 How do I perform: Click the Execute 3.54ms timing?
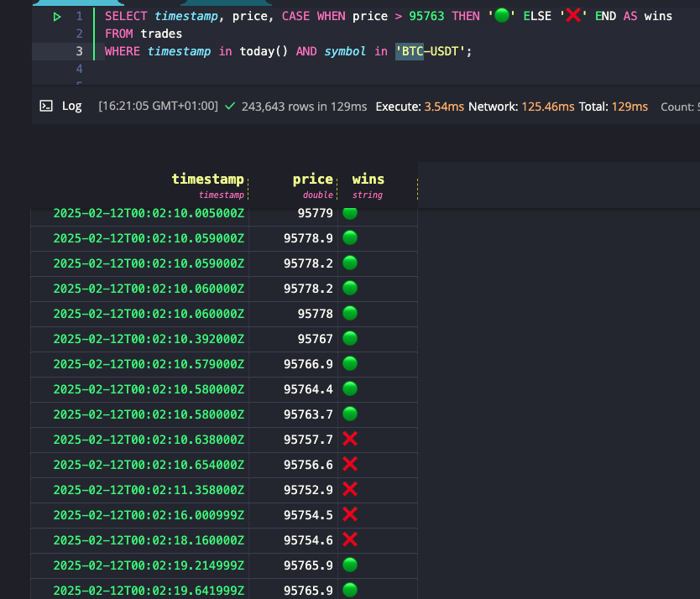(420, 107)
